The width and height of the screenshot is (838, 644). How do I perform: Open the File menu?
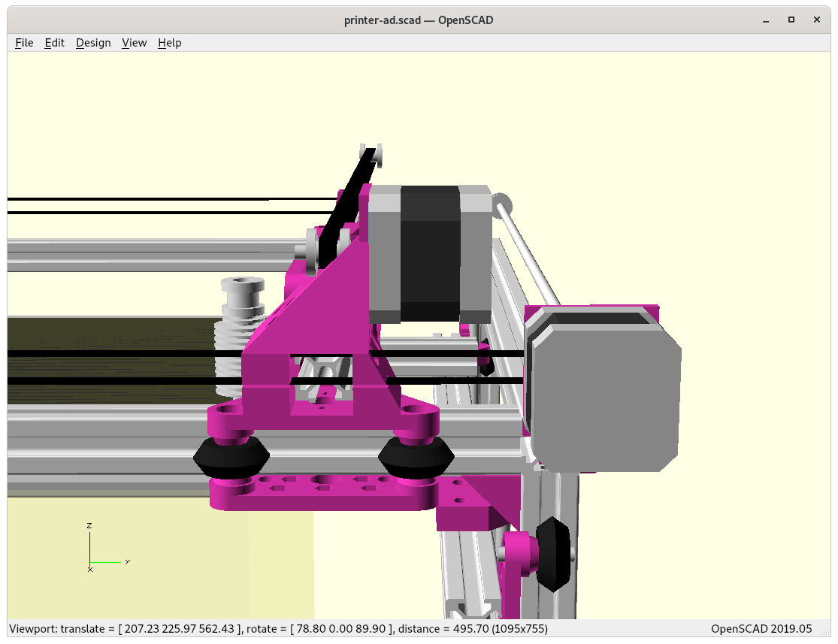tap(24, 43)
